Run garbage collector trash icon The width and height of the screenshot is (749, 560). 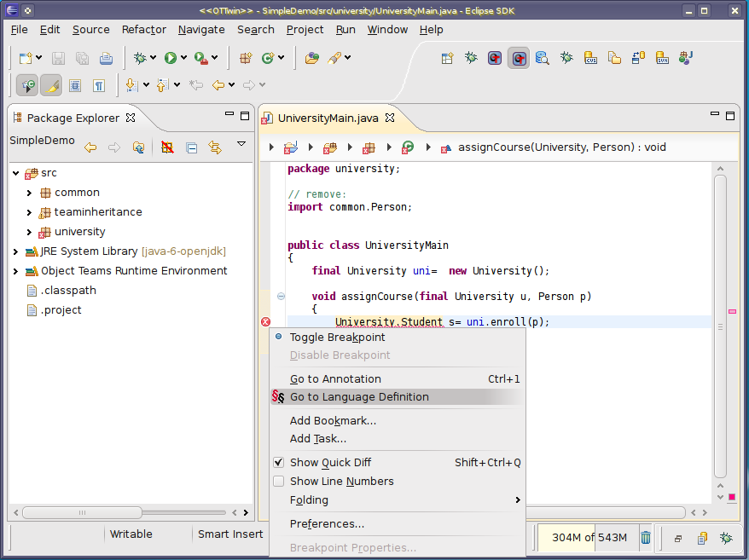(x=645, y=538)
